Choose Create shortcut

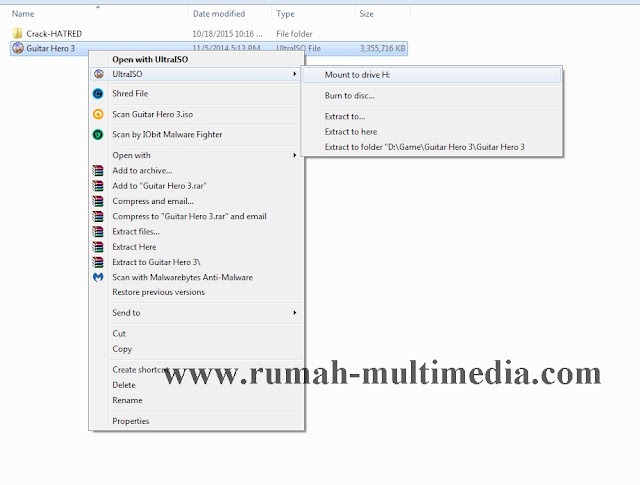[x=140, y=370]
